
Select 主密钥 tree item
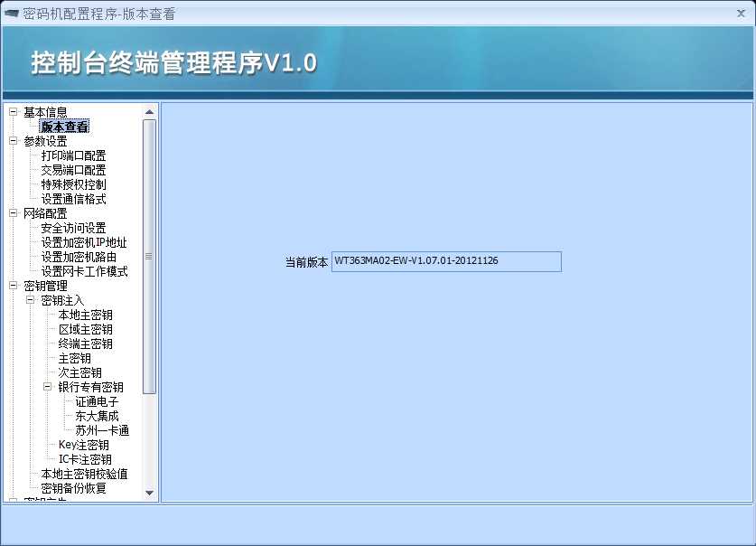(x=74, y=358)
